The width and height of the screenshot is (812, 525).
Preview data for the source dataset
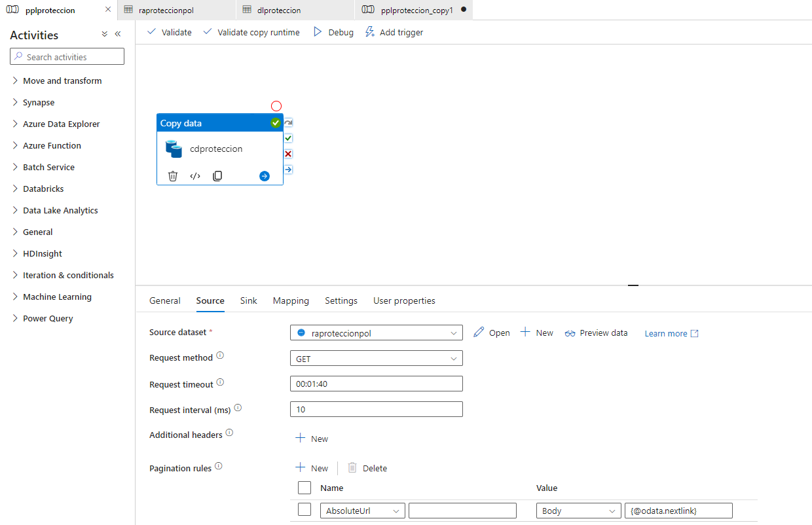[x=596, y=333]
